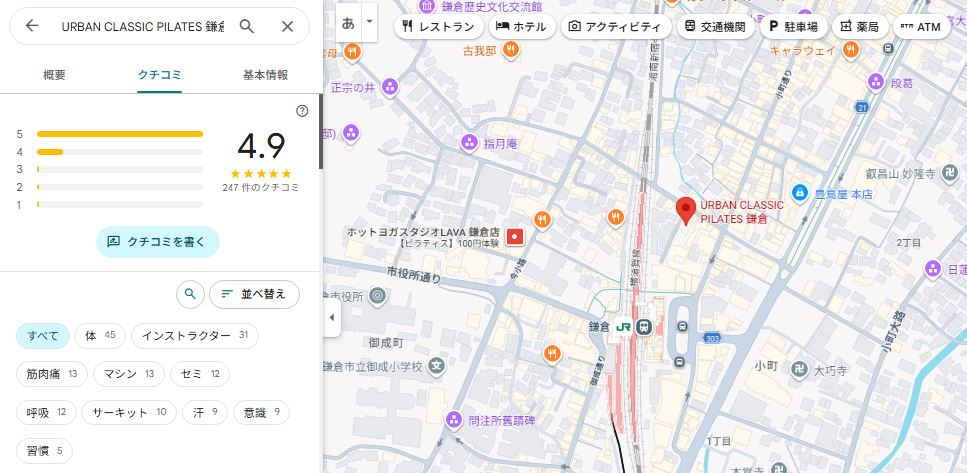The height and width of the screenshot is (473, 967).
Task: Click the Hot Yoga Studio LAVA marker
Action: click(x=514, y=236)
